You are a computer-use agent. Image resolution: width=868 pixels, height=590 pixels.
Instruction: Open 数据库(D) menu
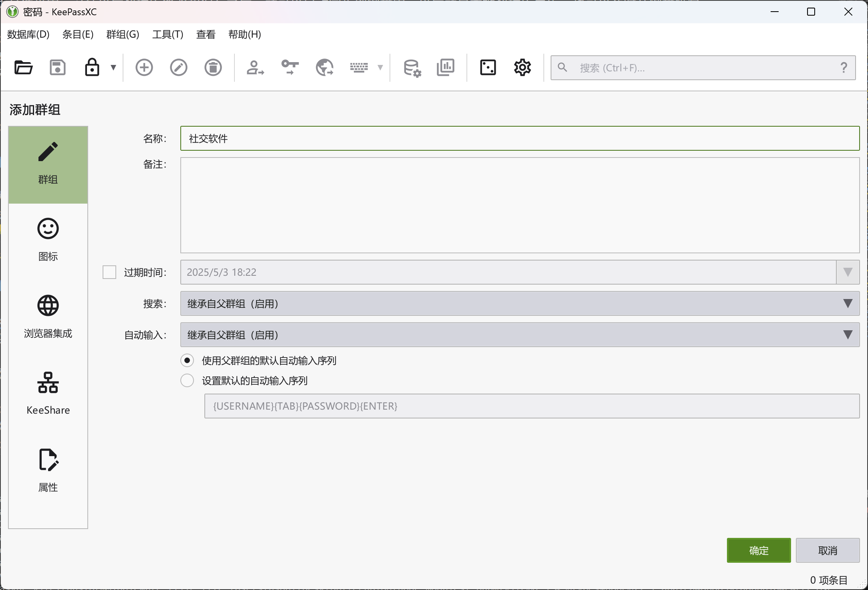[x=28, y=34]
